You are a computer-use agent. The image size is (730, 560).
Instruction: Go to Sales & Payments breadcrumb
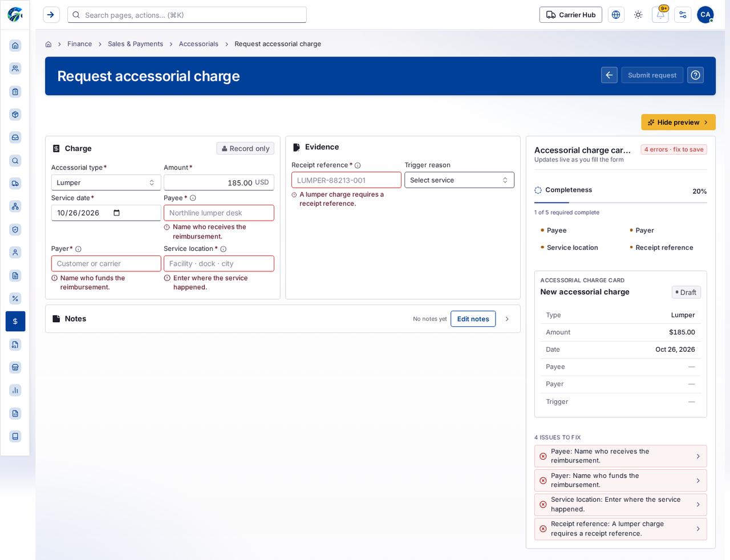pyautogui.click(x=136, y=44)
